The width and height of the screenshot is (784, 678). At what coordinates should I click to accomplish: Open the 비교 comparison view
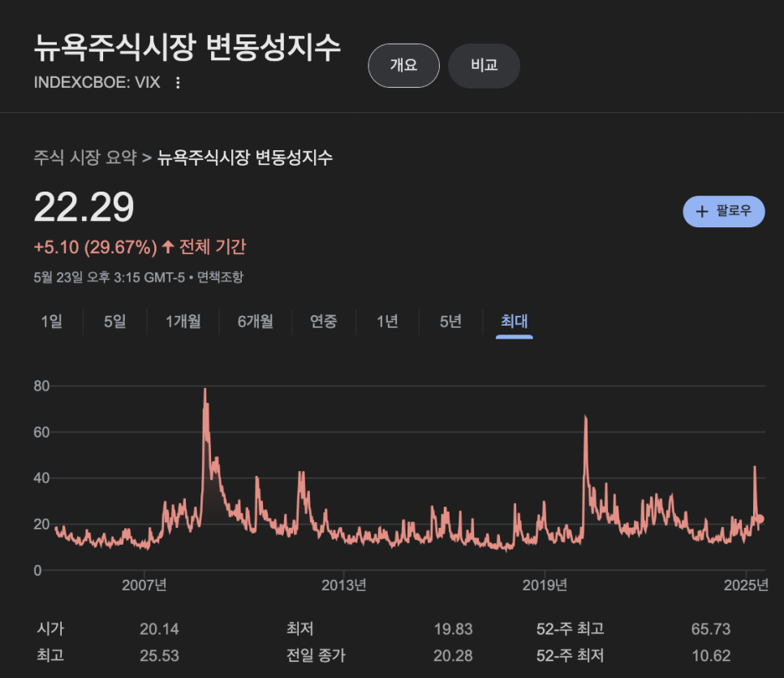coord(484,66)
